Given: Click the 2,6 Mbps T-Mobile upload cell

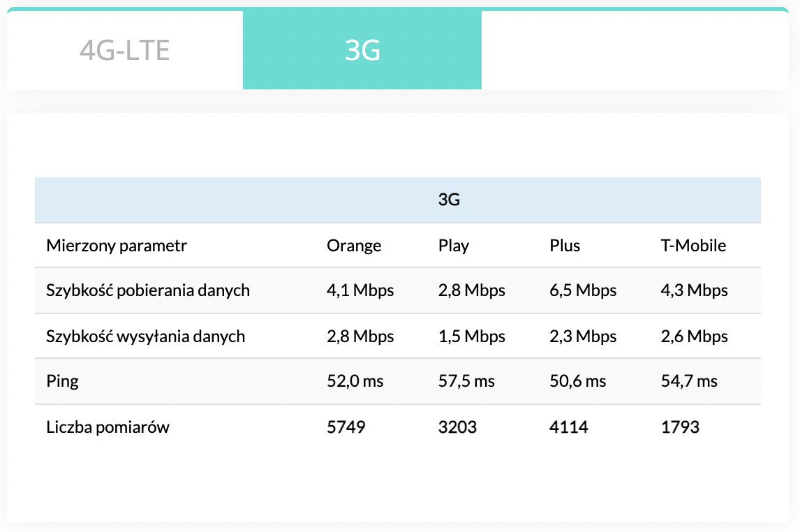Looking at the screenshot, I should [694, 336].
